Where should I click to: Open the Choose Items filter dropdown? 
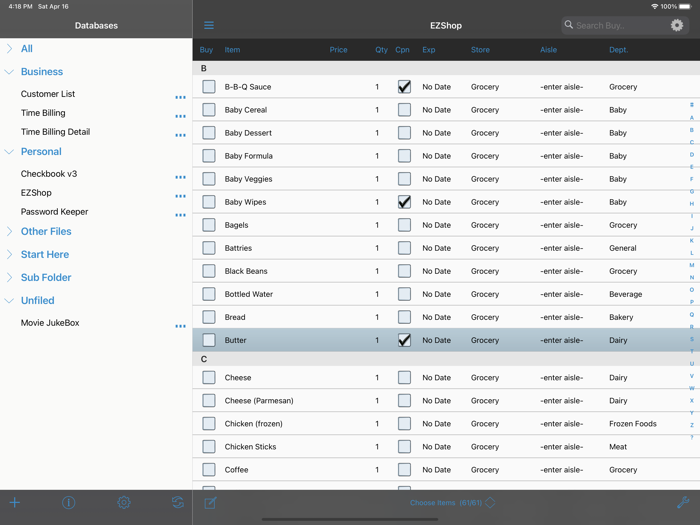point(452,503)
